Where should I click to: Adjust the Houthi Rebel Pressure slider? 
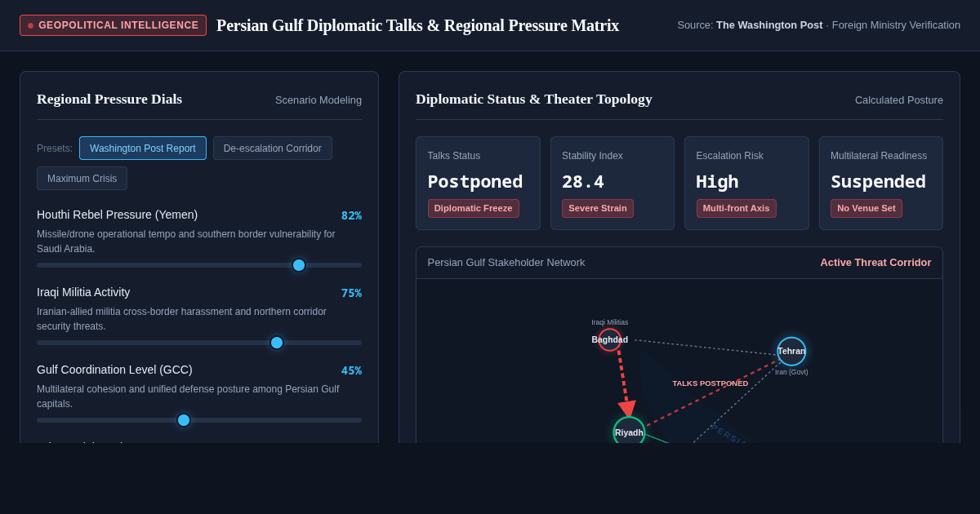199,265
